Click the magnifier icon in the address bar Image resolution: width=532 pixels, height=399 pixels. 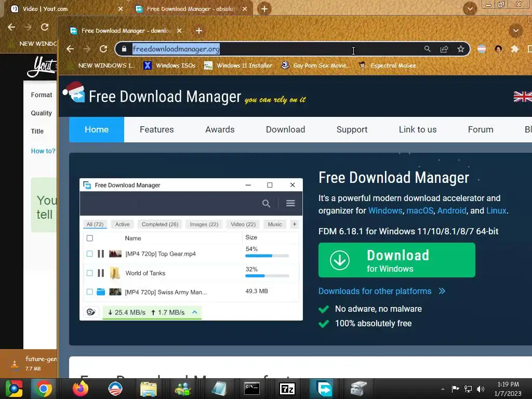pyautogui.click(x=427, y=49)
